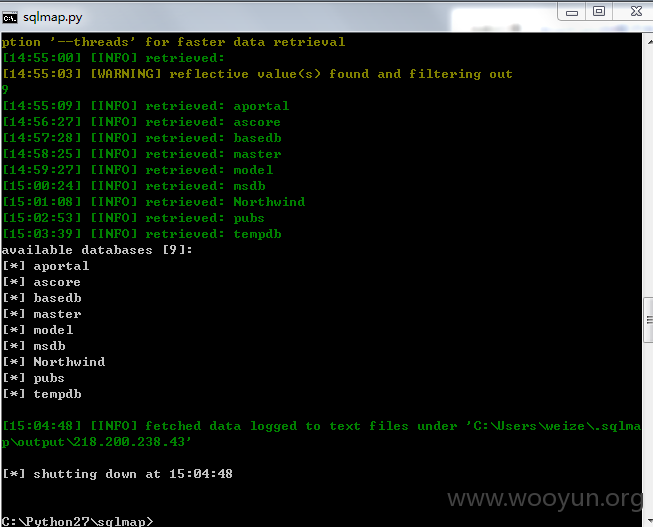Click the scrollbar down arrow

[x=649, y=520]
